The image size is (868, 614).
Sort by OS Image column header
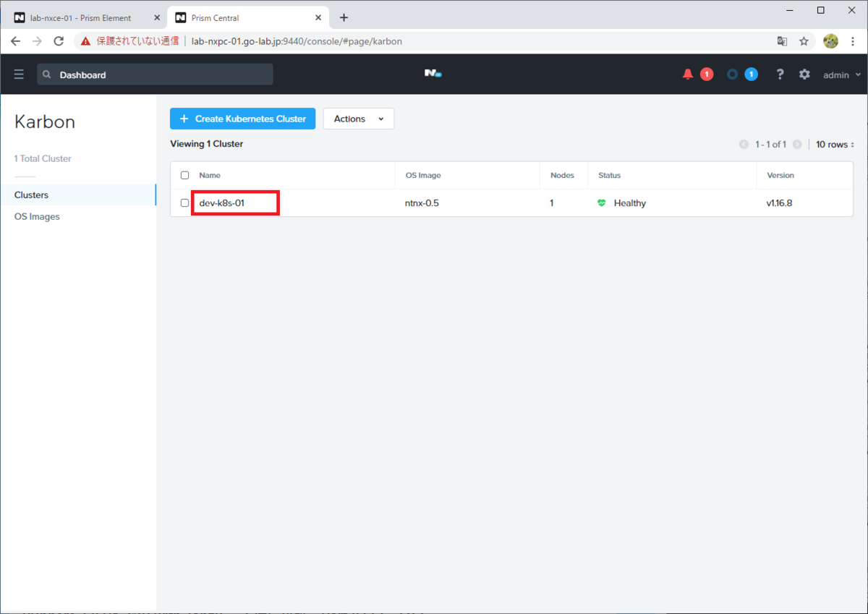(x=422, y=175)
